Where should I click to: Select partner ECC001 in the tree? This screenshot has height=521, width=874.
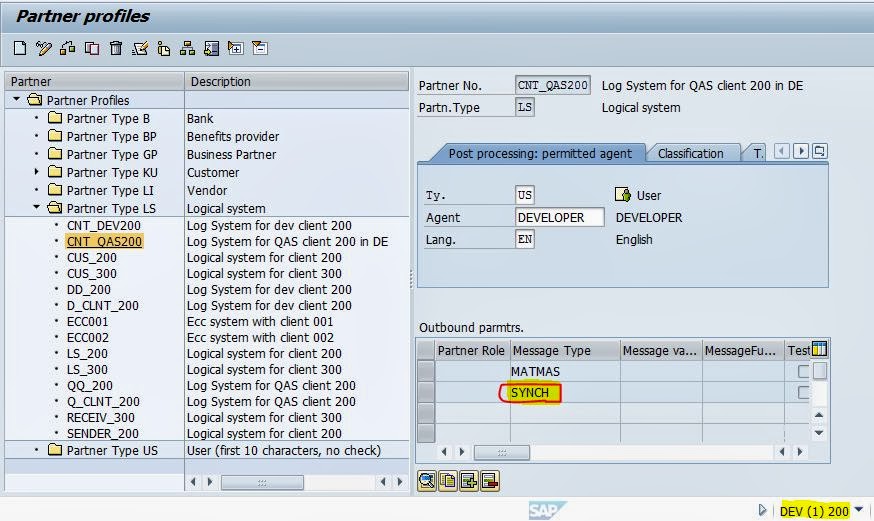87,322
